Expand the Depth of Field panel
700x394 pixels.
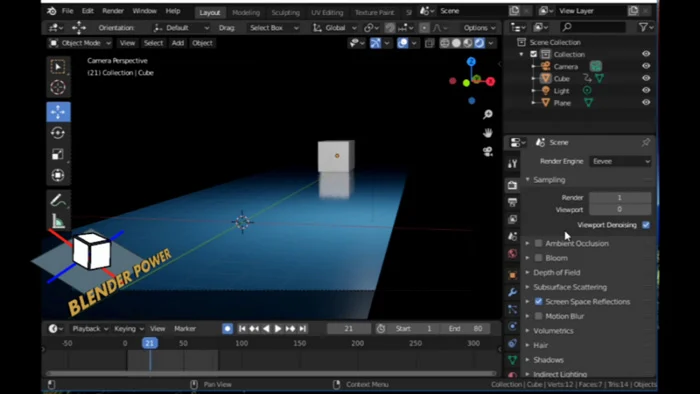(557, 273)
